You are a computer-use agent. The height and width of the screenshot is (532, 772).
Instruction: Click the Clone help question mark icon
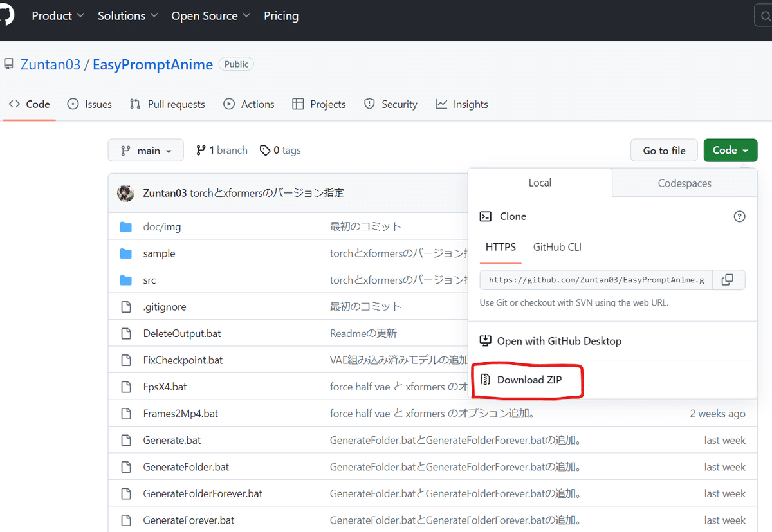click(x=739, y=216)
